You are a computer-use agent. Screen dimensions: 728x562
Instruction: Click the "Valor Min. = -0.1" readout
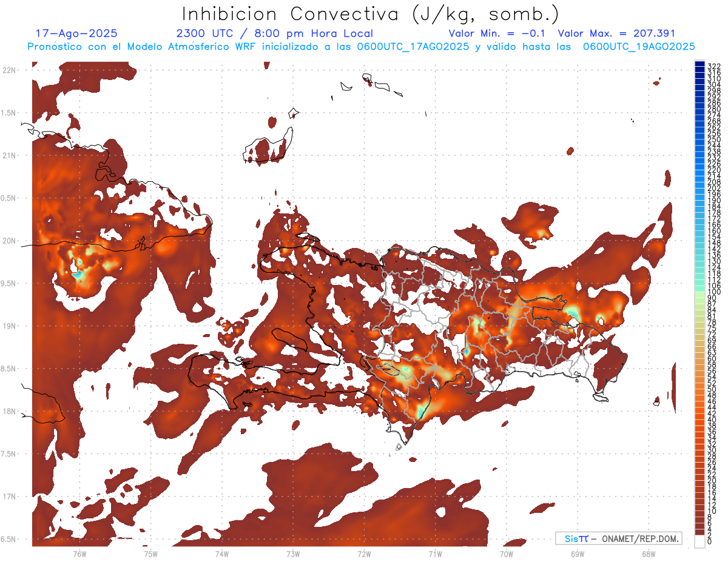click(x=498, y=33)
